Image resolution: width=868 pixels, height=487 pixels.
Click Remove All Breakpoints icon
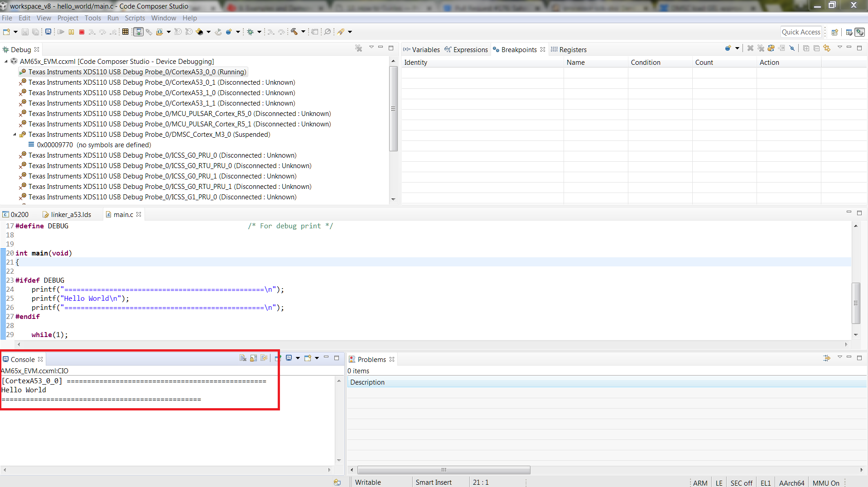[x=761, y=48]
